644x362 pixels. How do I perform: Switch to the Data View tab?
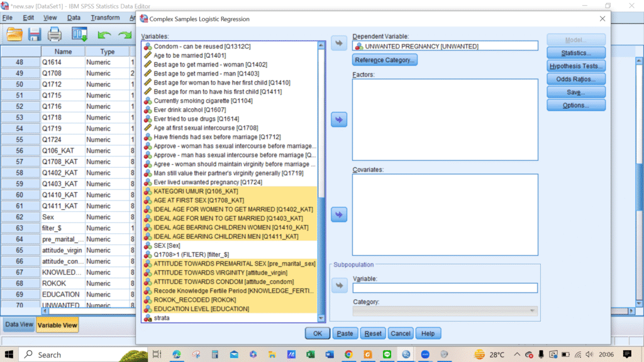(x=19, y=325)
